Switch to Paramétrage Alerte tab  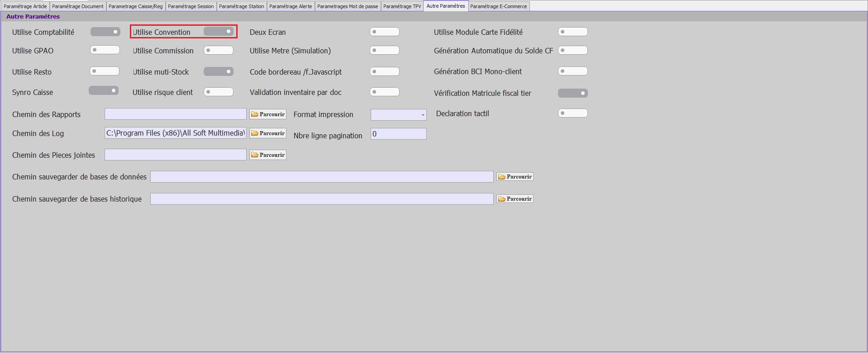(x=291, y=6)
